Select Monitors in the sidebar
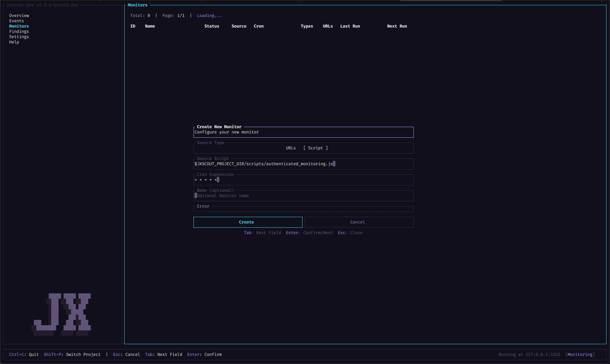 (x=19, y=26)
